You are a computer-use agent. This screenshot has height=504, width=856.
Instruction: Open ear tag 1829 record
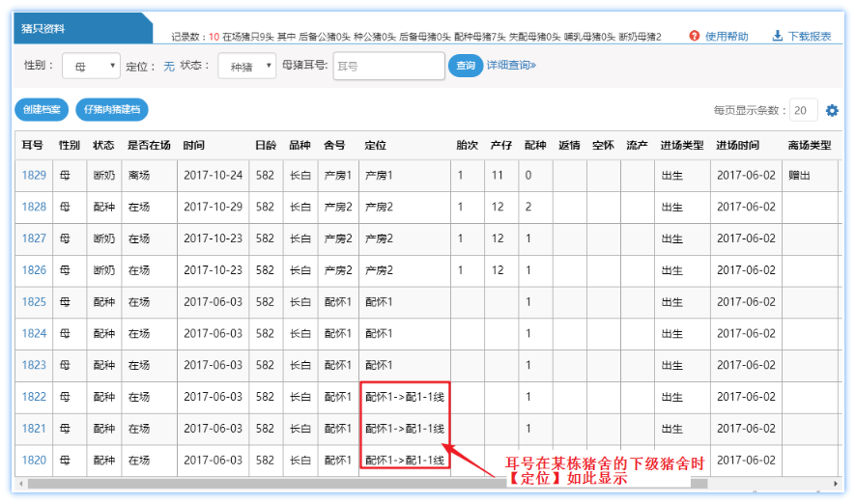click(34, 176)
